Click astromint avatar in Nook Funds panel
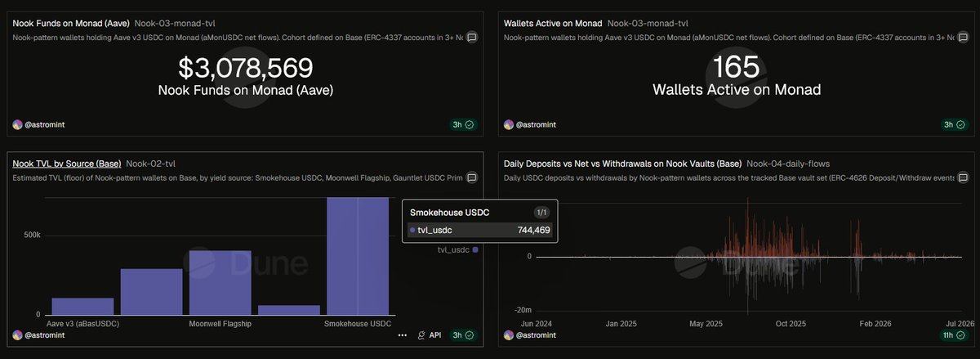Screen dimensions: 980x359 (17, 124)
